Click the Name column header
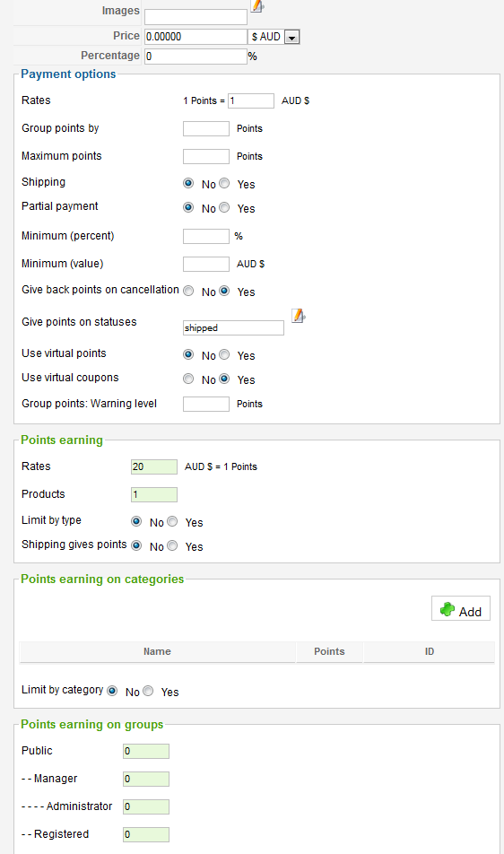 point(157,651)
